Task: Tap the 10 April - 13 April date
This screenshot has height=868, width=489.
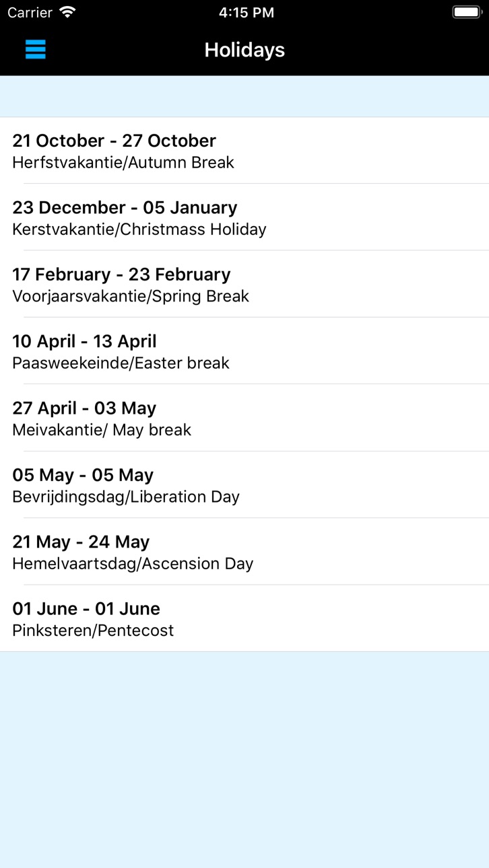Action: [84, 341]
